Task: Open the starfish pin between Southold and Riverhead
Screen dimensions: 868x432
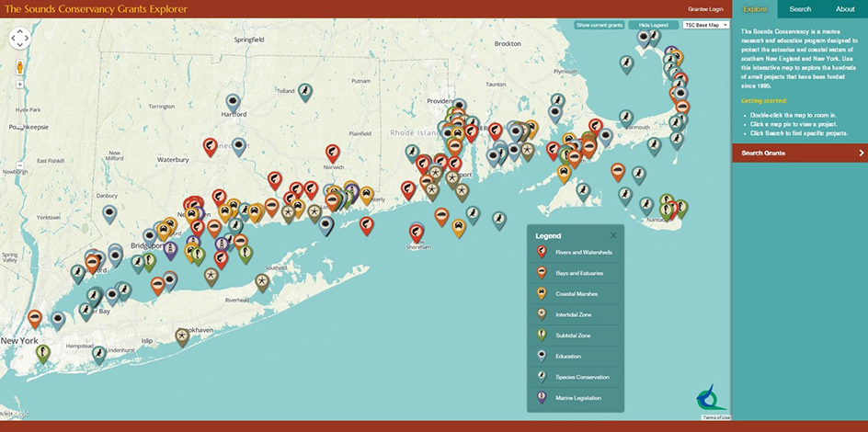Action: tap(262, 281)
